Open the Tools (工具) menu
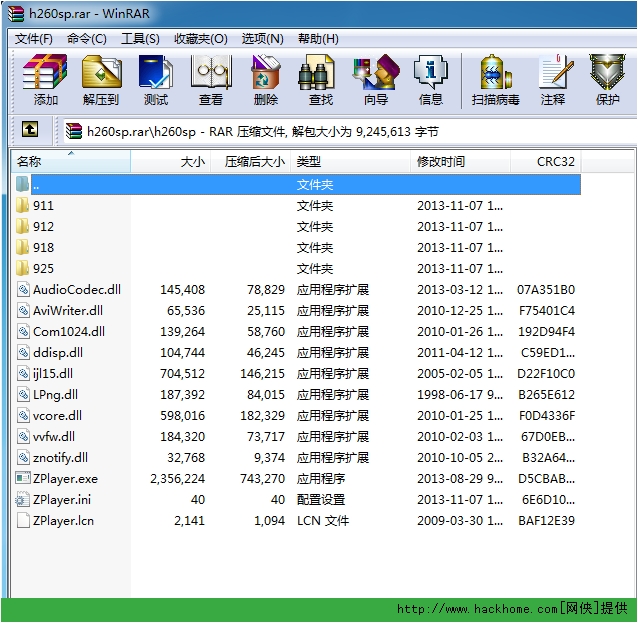The height and width of the screenshot is (623, 638). click(x=140, y=39)
